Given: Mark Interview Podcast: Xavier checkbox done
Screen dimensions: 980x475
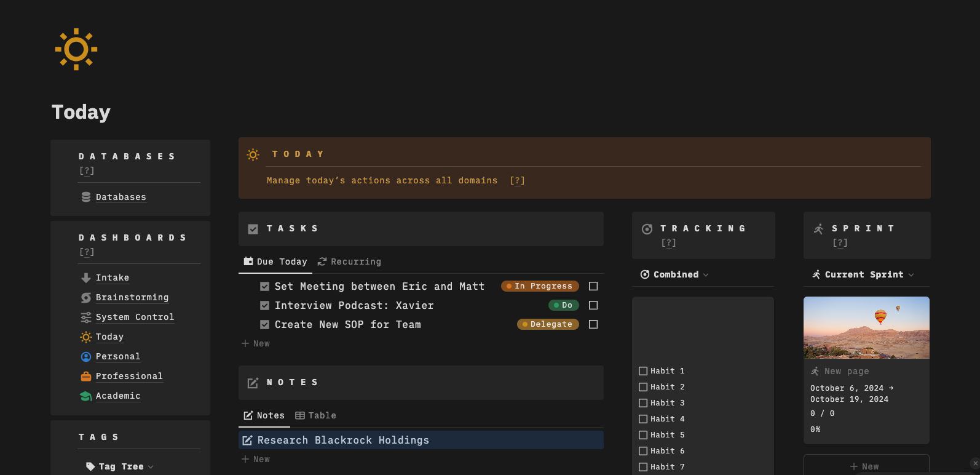Looking at the screenshot, I should pos(593,305).
